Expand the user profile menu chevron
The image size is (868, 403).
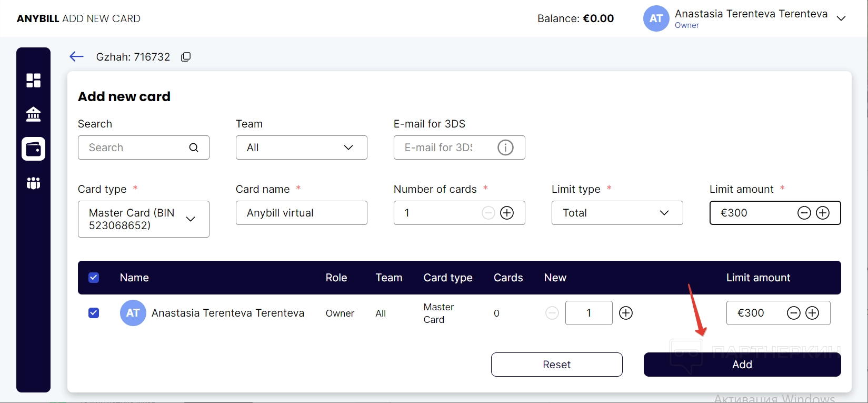(841, 18)
